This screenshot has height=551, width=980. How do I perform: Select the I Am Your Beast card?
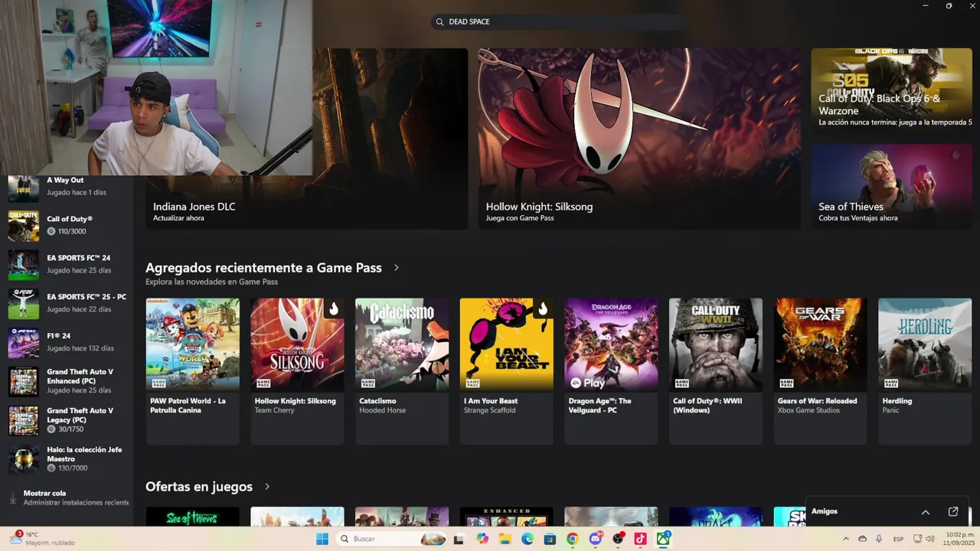click(x=506, y=371)
